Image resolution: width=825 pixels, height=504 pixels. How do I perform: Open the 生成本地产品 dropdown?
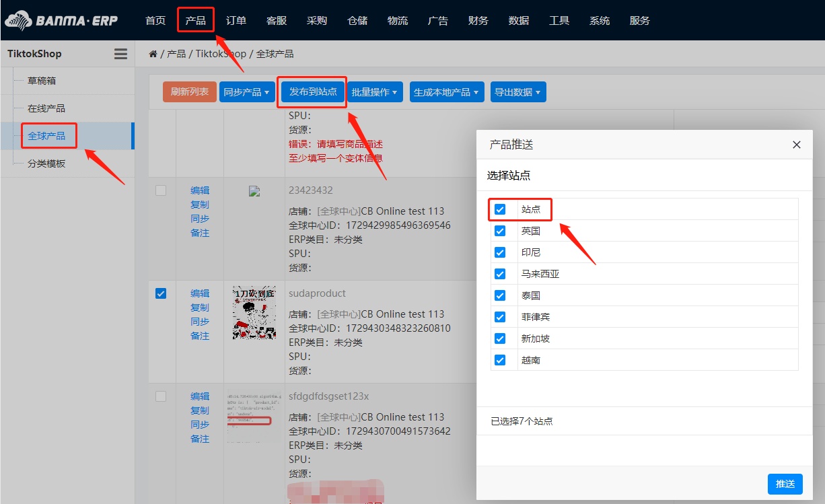tap(446, 92)
